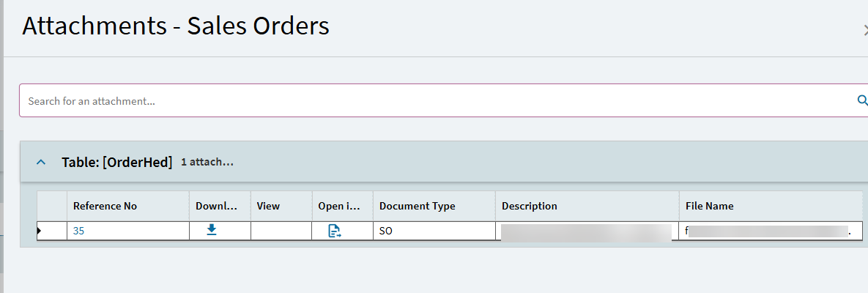Screen dimensions: 868x293
Task: Select the SO document type cell
Action: 432,231
